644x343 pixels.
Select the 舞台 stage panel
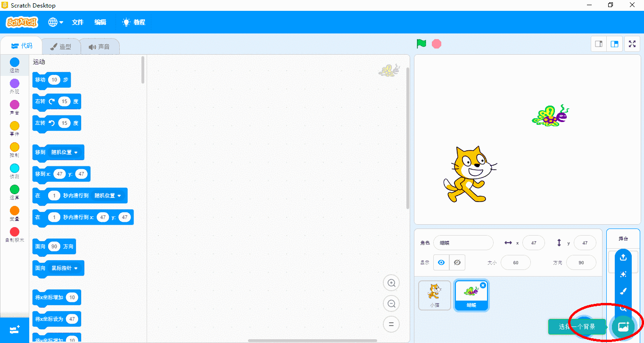pos(623,239)
